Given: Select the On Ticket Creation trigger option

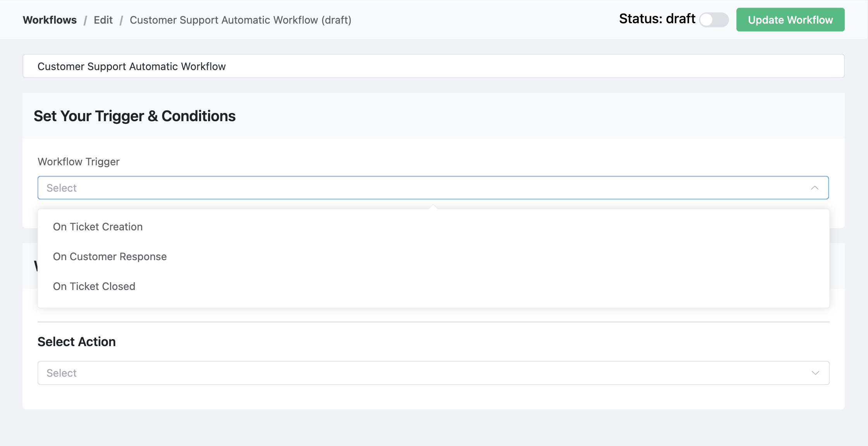Looking at the screenshot, I should point(98,226).
